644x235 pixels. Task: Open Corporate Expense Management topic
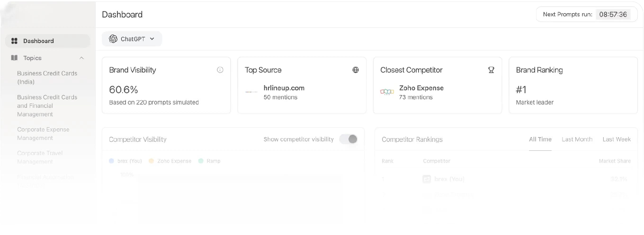coord(43,133)
